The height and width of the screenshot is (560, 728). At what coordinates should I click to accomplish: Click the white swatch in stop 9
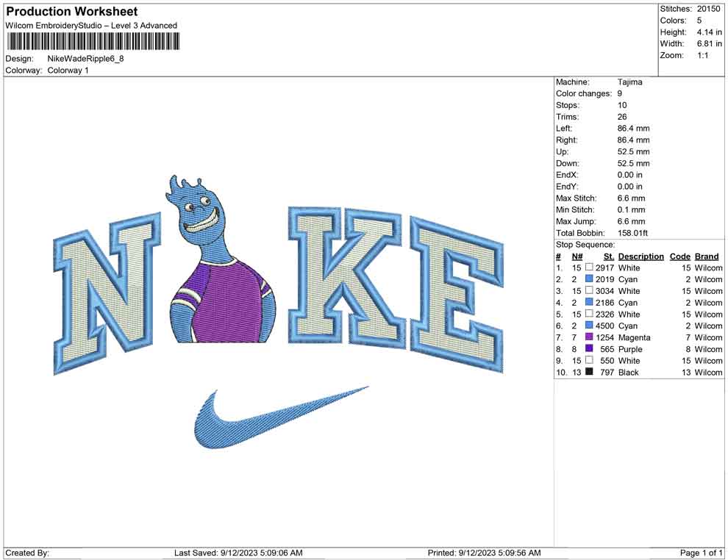coord(589,360)
